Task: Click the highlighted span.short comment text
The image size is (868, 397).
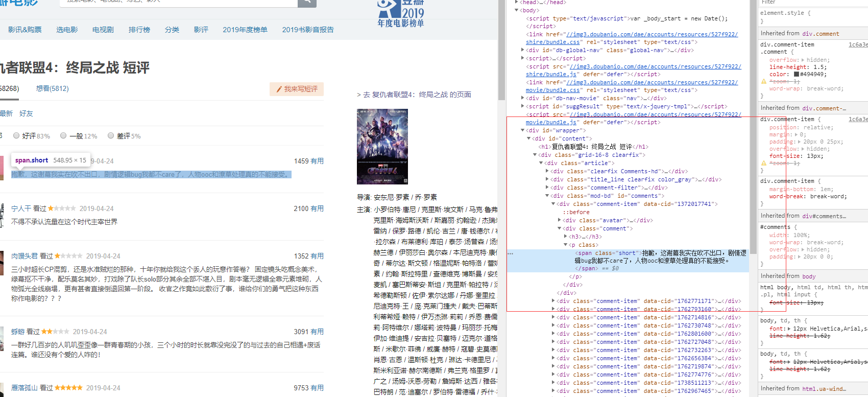Action: pyautogui.click(x=151, y=174)
